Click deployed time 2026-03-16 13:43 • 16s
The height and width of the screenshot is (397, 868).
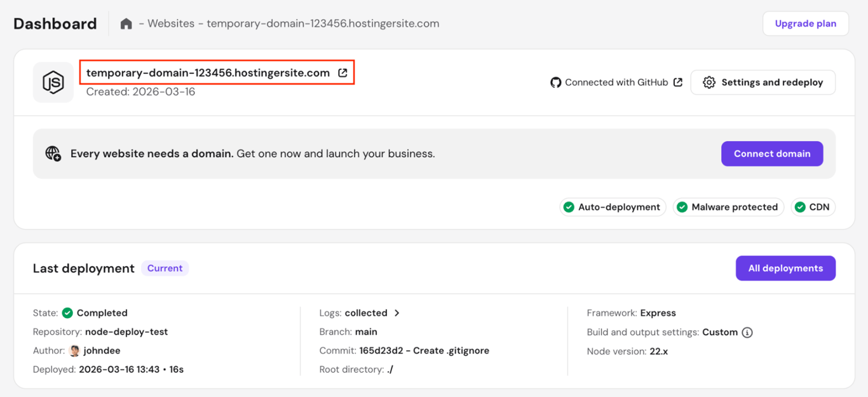point(131,369)
